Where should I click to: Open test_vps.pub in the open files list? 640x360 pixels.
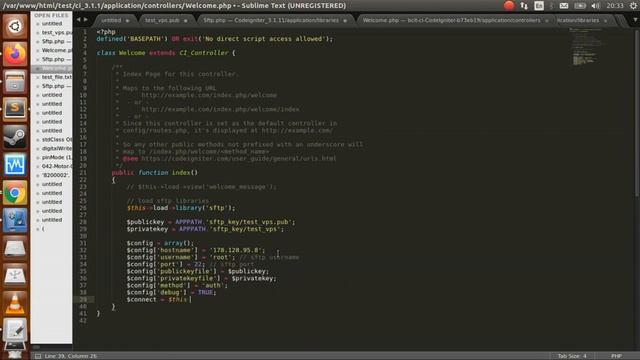pyautogui.click(x=57, y=32)
